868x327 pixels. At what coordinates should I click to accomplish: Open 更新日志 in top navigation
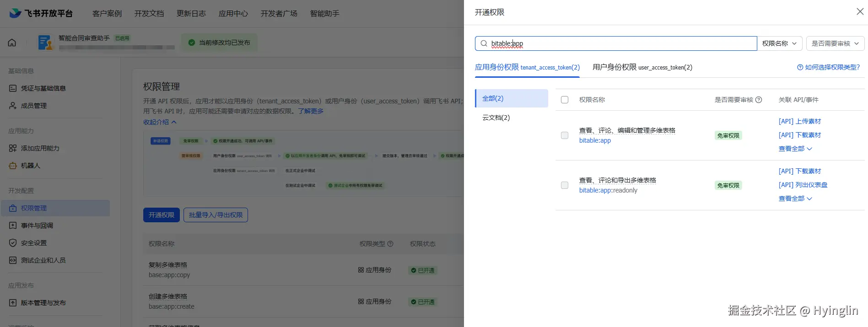pos(191,13)
